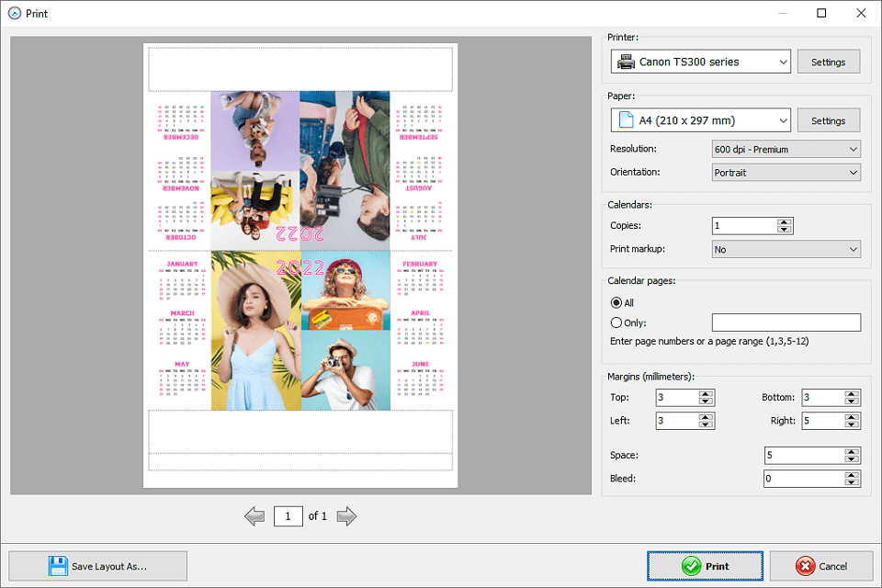882x588 pixels.
Task: Click the Bleed input field
Action: click(805, 479)
